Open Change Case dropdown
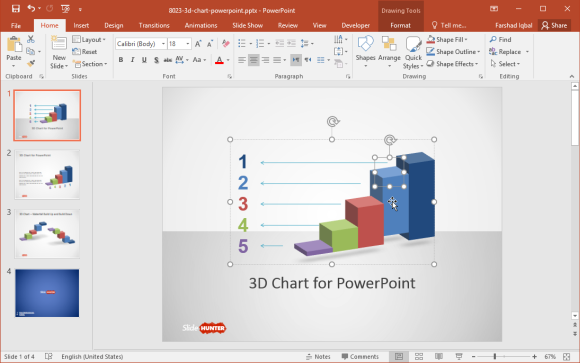The width and height of the screenshot is (580, 363). pyautogui.click(x=199, y=60)
